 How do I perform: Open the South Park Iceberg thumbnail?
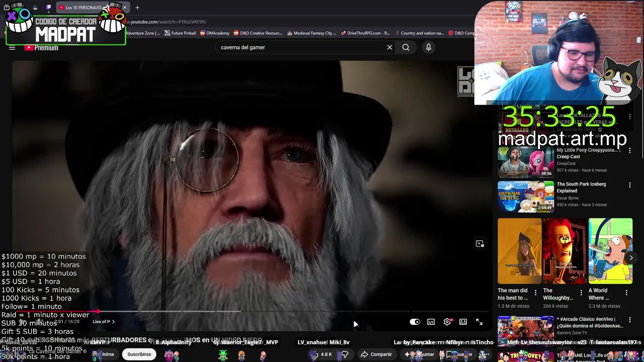(x=526, y=197)
